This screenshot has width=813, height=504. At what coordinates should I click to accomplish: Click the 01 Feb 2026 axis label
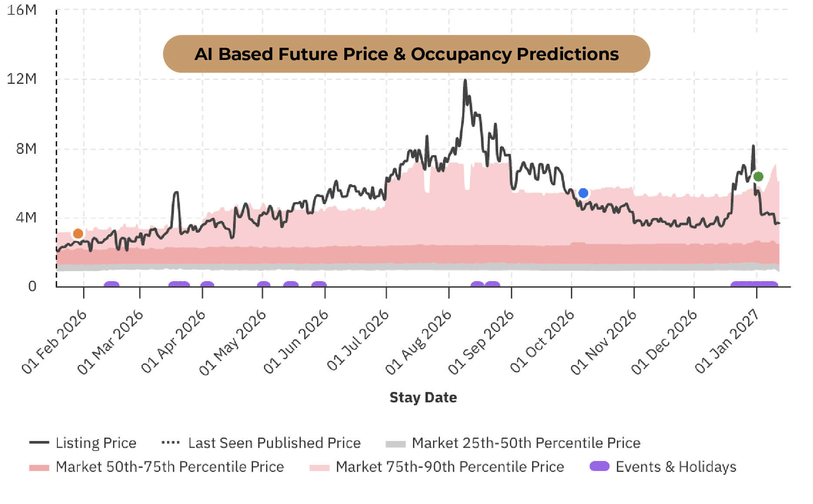54,342
